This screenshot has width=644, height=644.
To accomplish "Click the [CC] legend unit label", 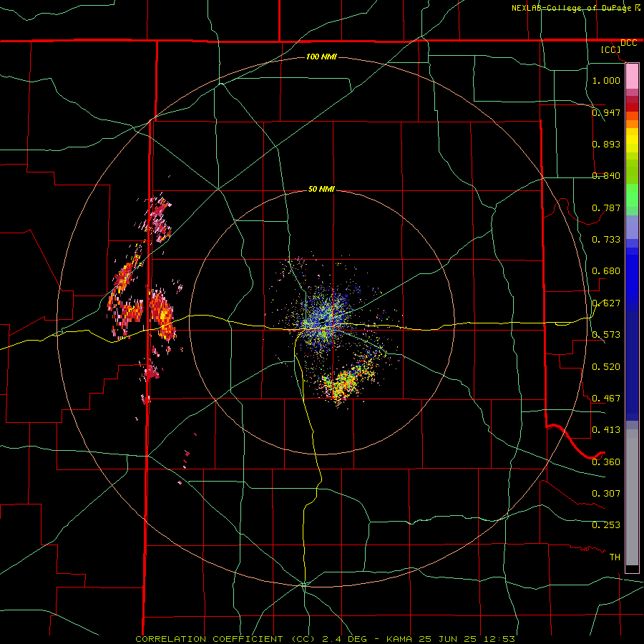I will pyautogui.click(x=611, y=49).
